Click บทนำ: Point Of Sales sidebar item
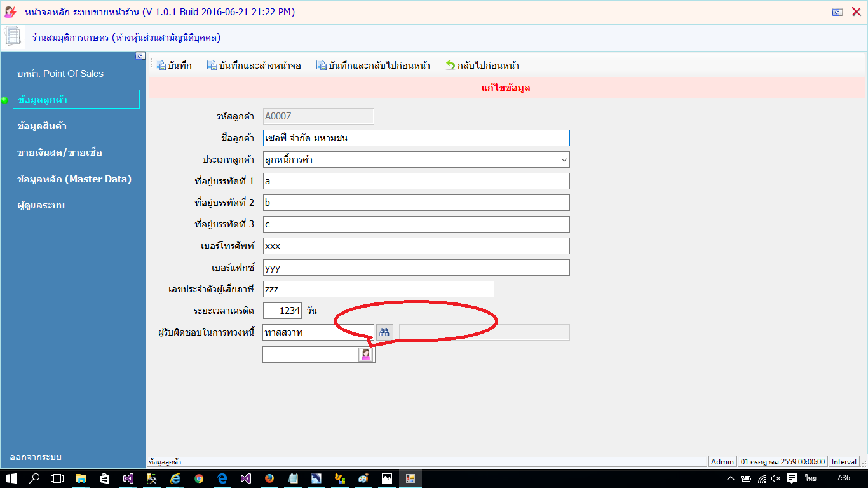The image size is (868, 488). tap(60, 74)
